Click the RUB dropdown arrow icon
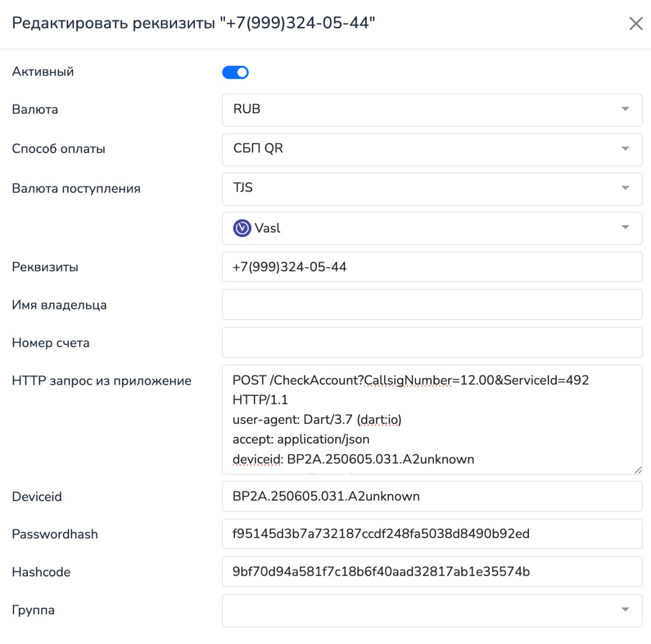 pos(626,109)
